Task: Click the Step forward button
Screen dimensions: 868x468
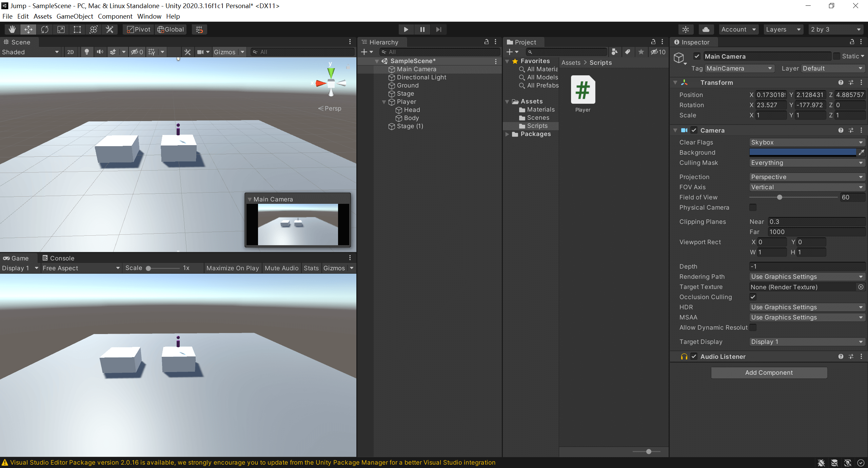Action: click(x=438, y=30)
